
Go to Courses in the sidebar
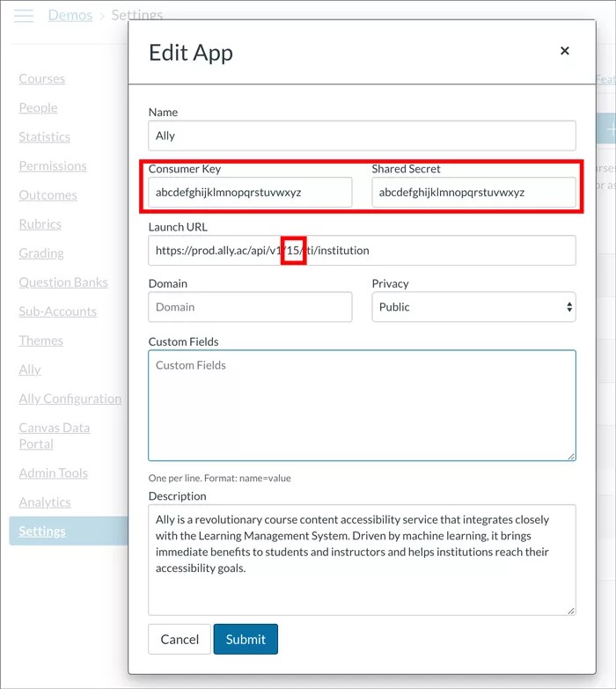click(42, 78)
